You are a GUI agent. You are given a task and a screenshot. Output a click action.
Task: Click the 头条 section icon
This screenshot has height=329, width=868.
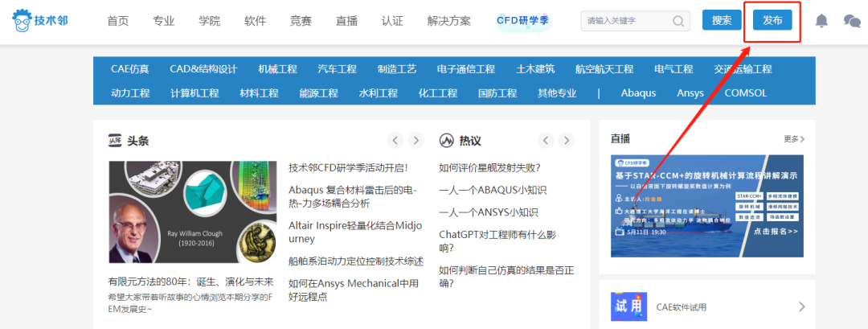115,141
